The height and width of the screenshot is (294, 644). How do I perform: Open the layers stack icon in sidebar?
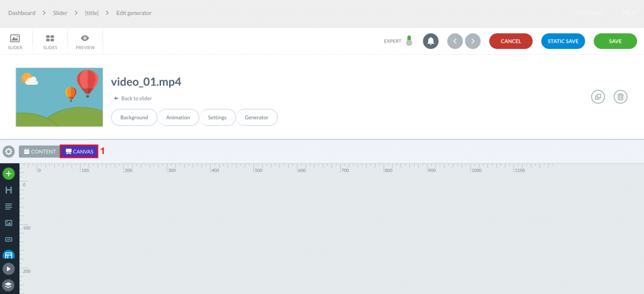tap(9, 285)
